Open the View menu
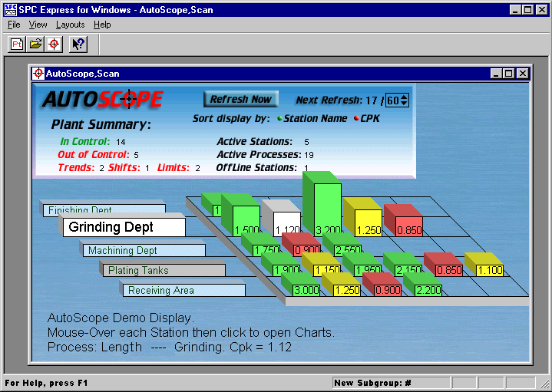Viewport: 552px width, 392px height. tap(38, 25)
